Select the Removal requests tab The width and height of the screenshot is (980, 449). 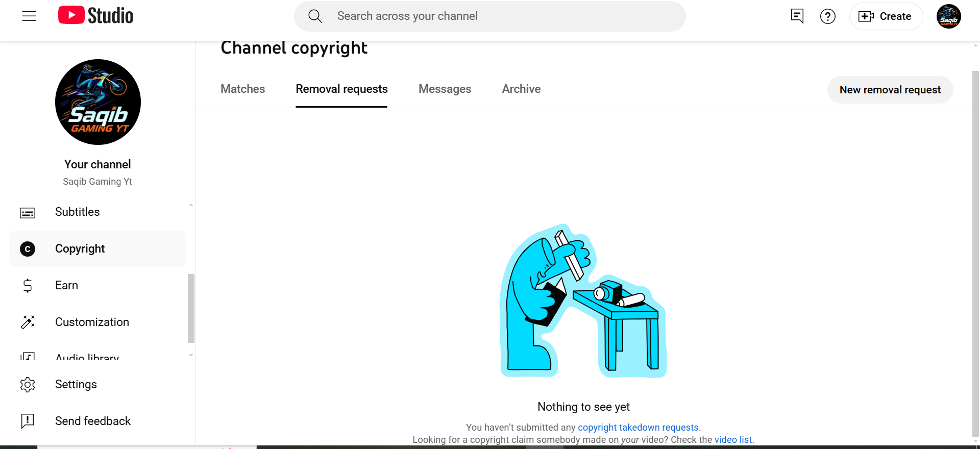click(x=341, y=89)
